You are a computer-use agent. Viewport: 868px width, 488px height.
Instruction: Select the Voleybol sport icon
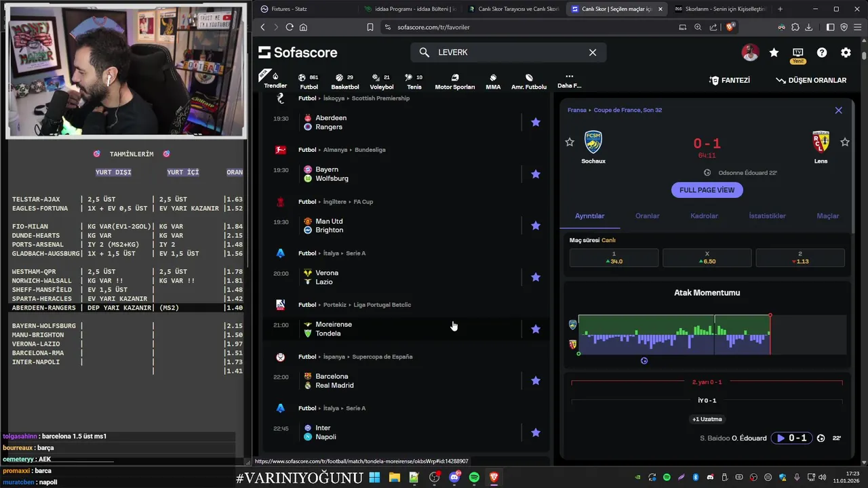382,81
